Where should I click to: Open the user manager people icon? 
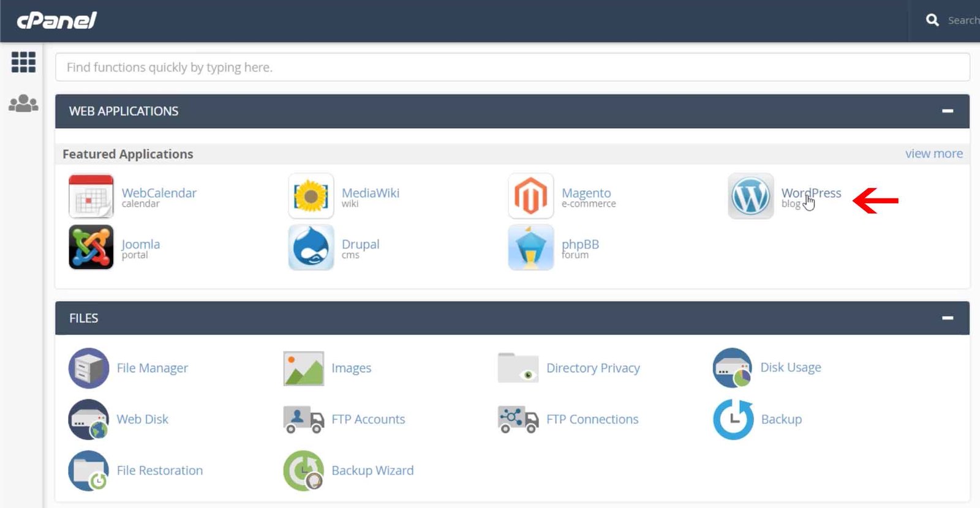(23, 103)
